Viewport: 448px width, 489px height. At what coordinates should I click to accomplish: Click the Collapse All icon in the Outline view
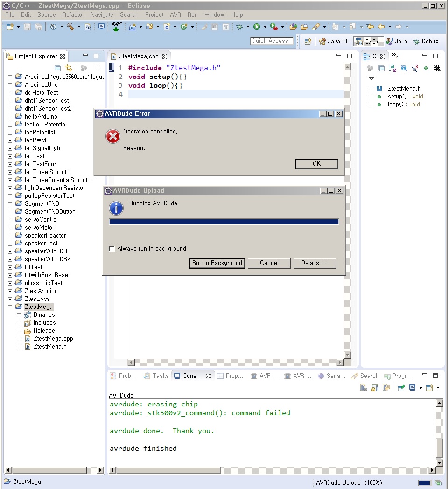(x=381, y=68)
